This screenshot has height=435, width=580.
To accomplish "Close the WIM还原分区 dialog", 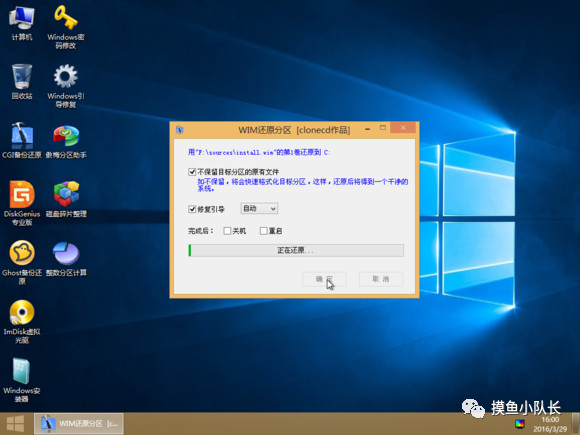I will (x=403, y=128).
